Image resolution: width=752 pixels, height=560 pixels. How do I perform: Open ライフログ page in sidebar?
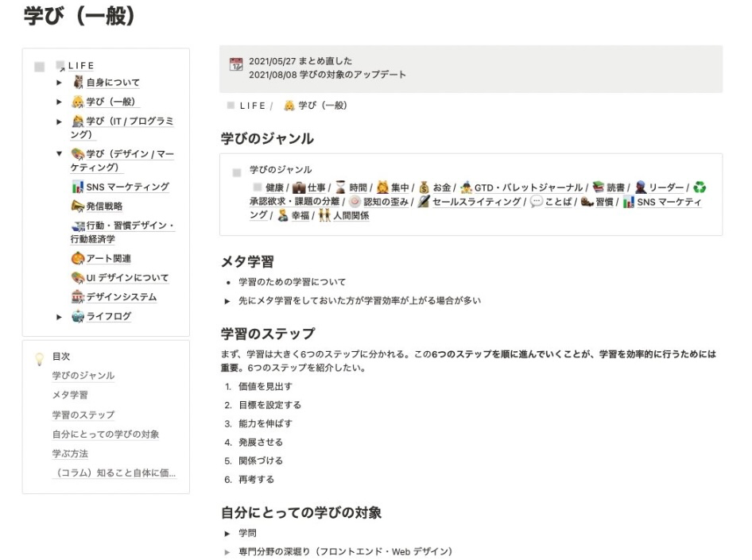[108, 316]
